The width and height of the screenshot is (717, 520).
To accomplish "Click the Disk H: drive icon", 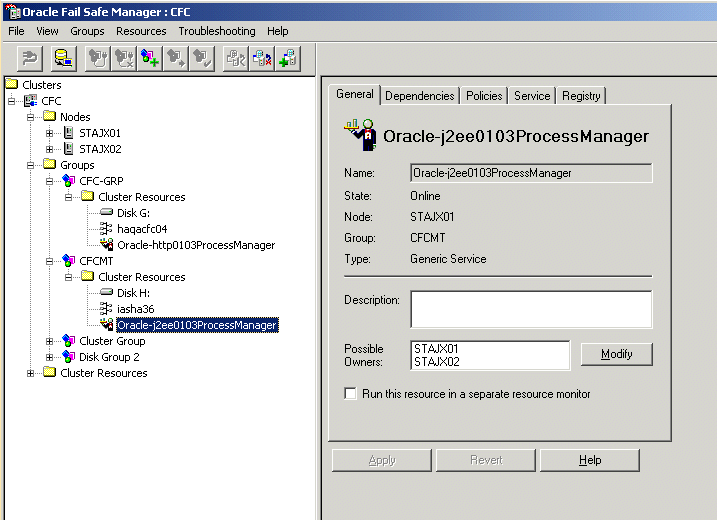I will (x=106, y=292).
